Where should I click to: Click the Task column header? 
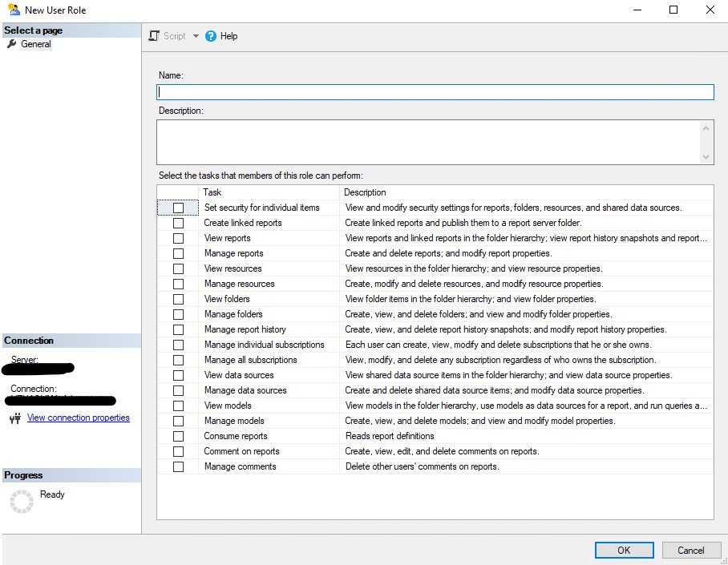pyautogui.click(x=269, y=192)
